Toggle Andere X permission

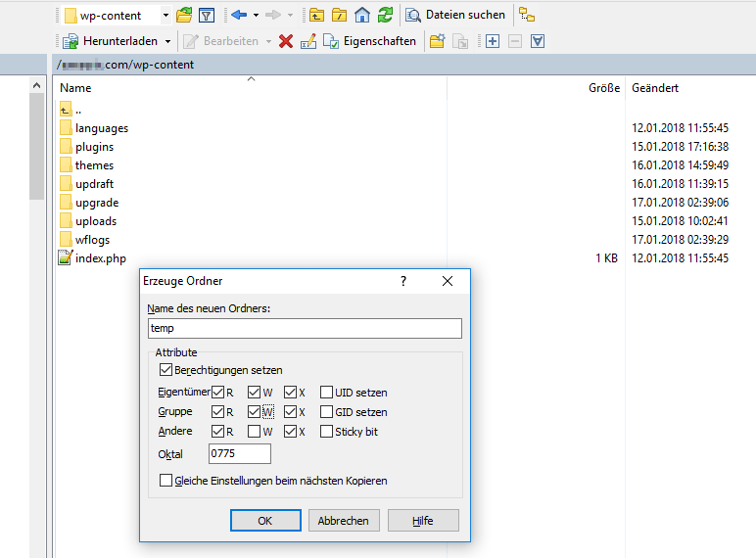pos(290,432)
